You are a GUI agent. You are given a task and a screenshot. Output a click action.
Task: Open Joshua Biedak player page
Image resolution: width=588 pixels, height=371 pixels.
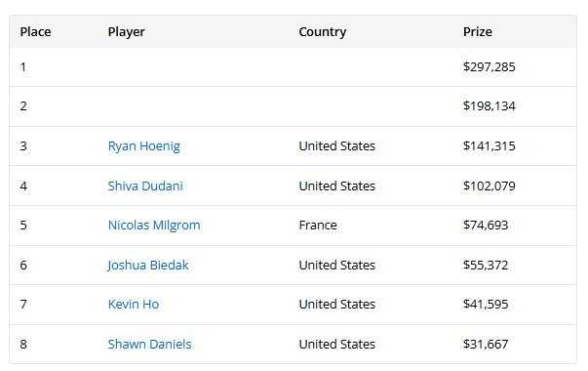[148, 266]
